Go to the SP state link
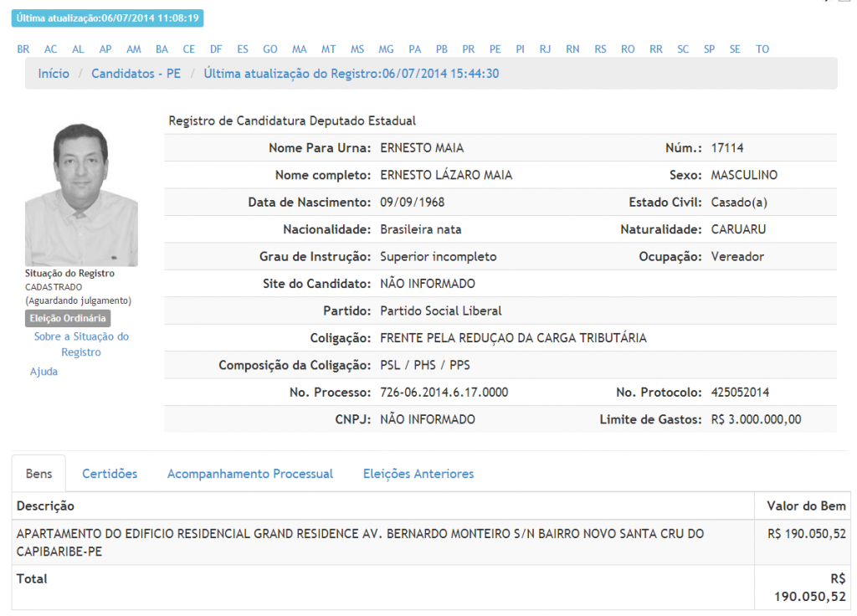Screen dimensions: 857x616 [x=710, y=49]
